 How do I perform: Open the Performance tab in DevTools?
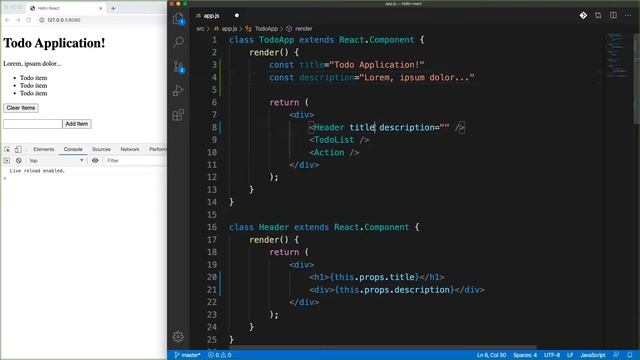click(158, 149)
